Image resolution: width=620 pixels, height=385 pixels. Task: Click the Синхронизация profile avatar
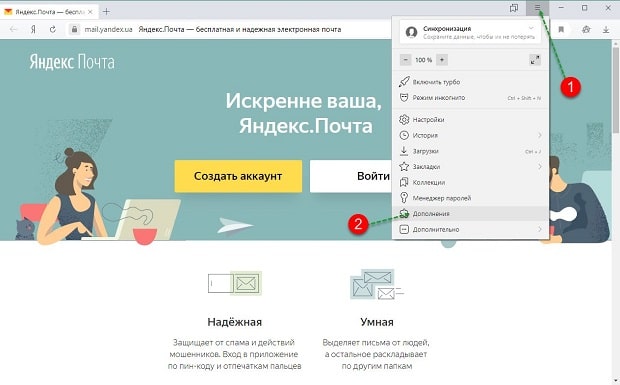411,32
